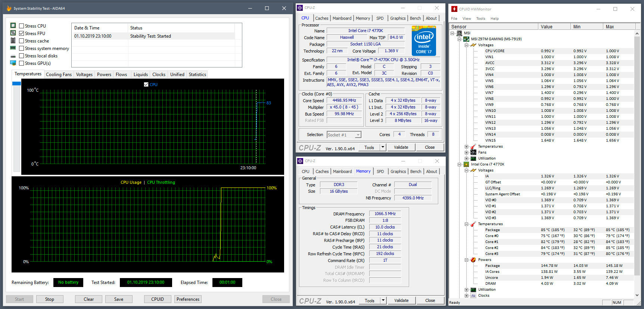Click the CPUID button in AIDA64
This screenshot has width=644, height=309.
coord(158,299)
